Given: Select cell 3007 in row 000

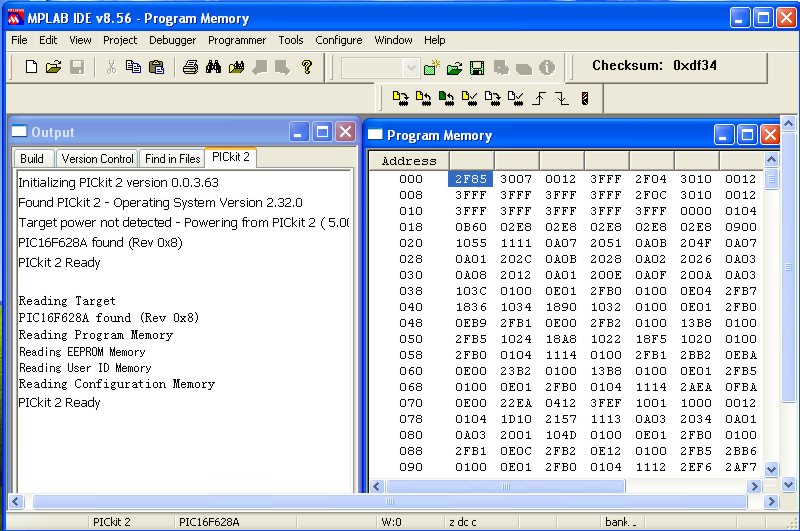Looking at the screenshot, I should coord(516,179).
